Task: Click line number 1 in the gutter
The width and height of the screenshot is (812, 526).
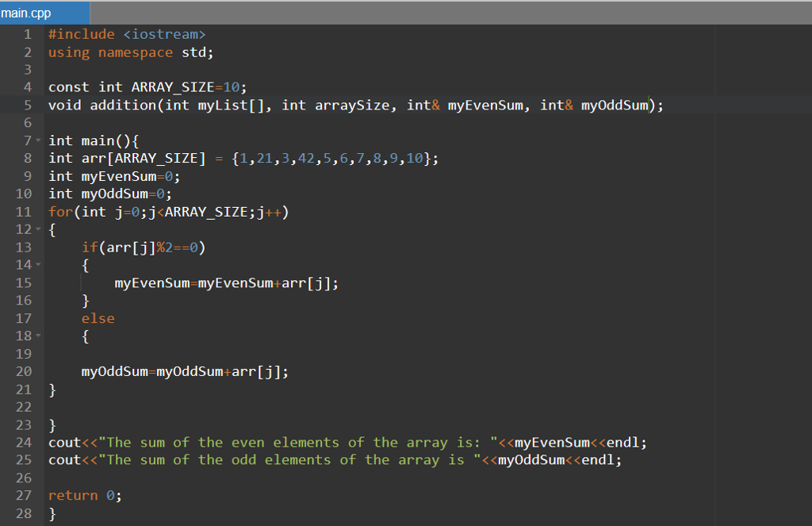Action: pos(27,34)
